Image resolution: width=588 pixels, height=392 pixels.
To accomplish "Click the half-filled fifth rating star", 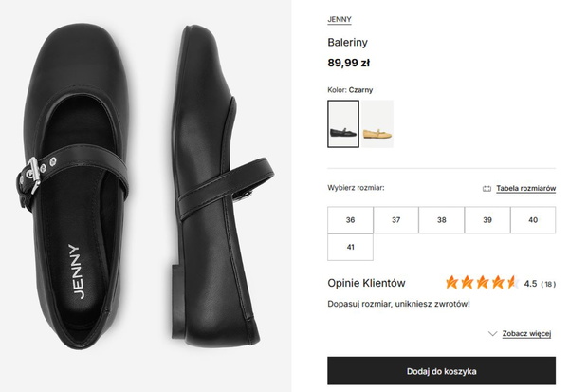I will pos(512,282).
